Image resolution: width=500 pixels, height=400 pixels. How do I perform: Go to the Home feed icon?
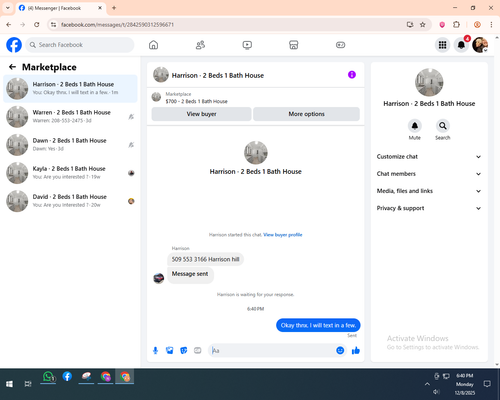[x=153, y=45]
